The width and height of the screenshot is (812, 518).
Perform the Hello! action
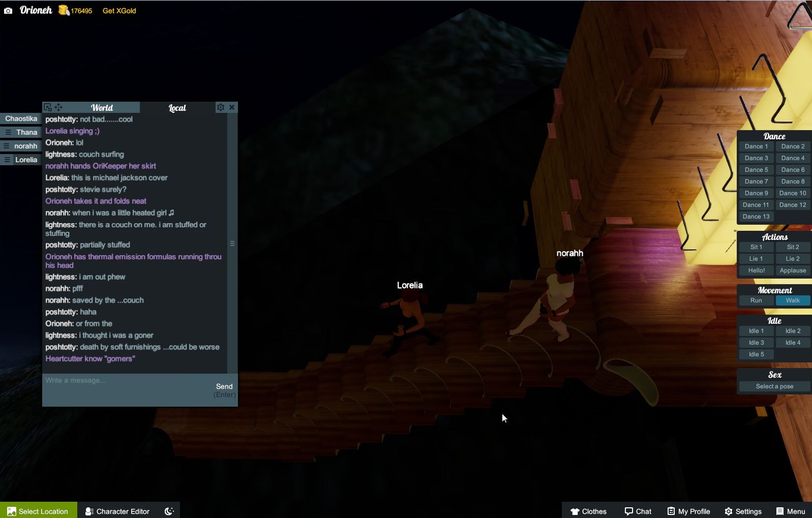point(756,270)
